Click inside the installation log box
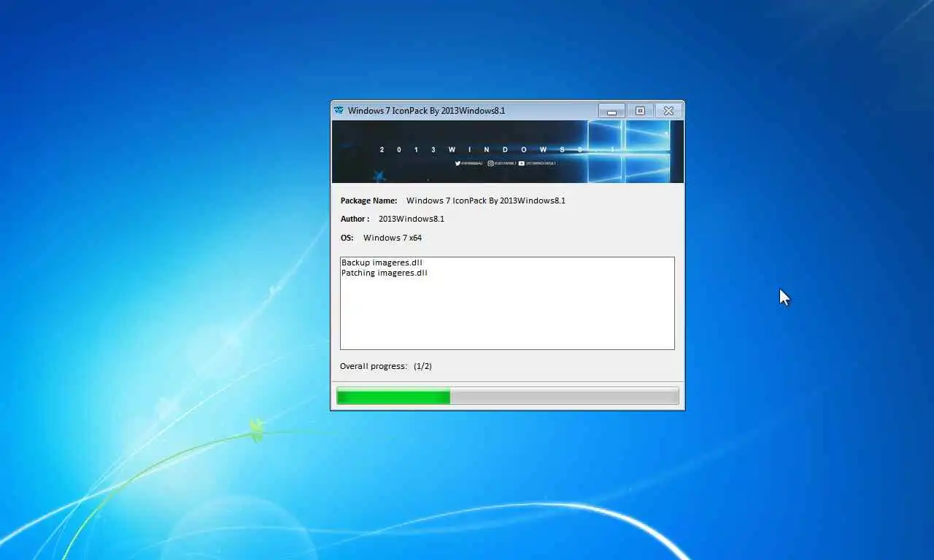This screenshot has height=560, width=934. click(507, 303)
